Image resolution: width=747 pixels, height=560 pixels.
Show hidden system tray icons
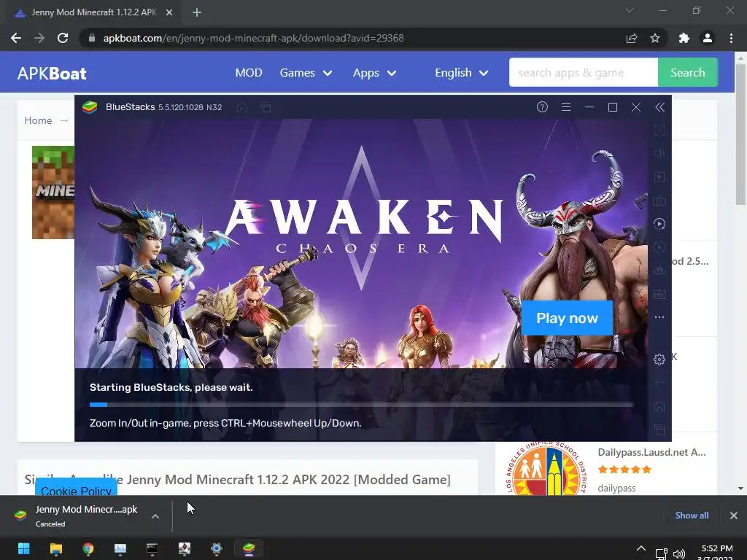click(641, 548)
